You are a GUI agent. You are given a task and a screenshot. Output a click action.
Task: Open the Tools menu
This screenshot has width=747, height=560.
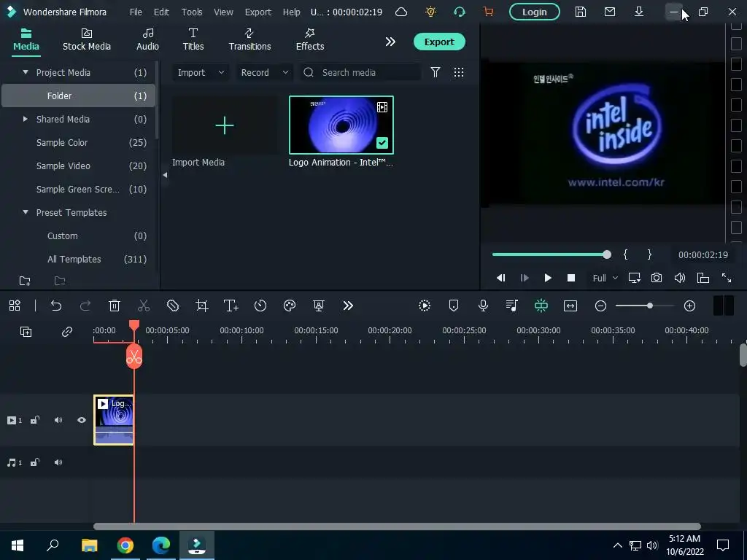point(192,12)
